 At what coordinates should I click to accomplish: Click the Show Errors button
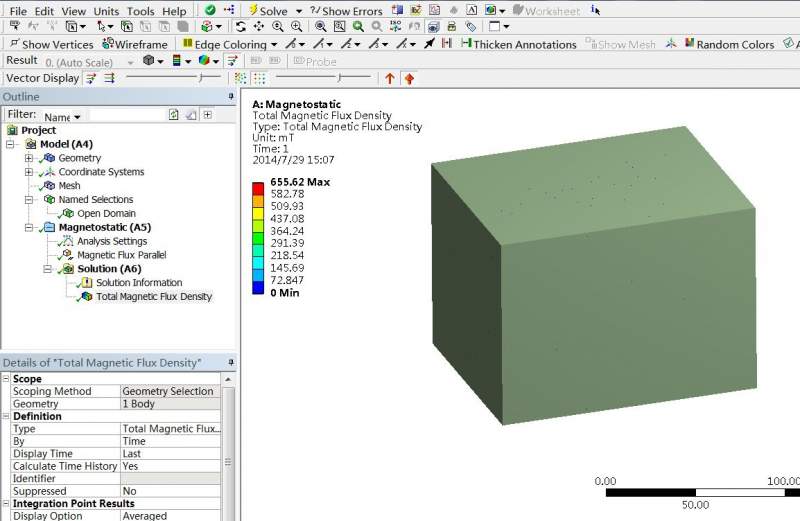coord(346,11)
